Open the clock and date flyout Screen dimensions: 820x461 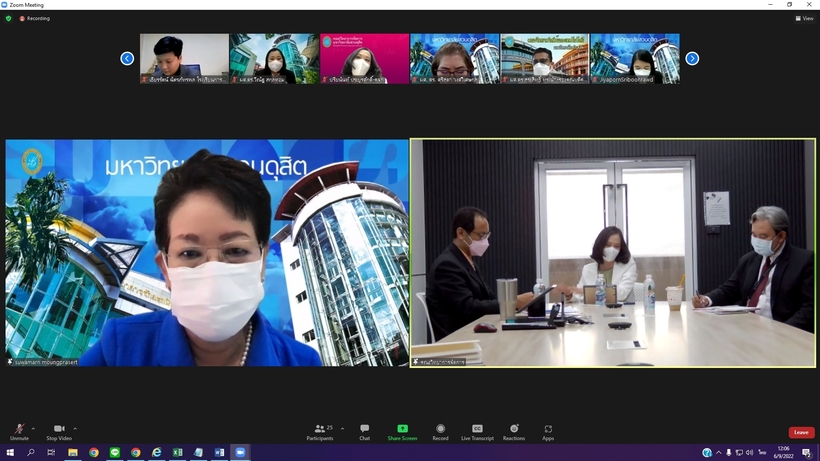click(x=783, y=453)
